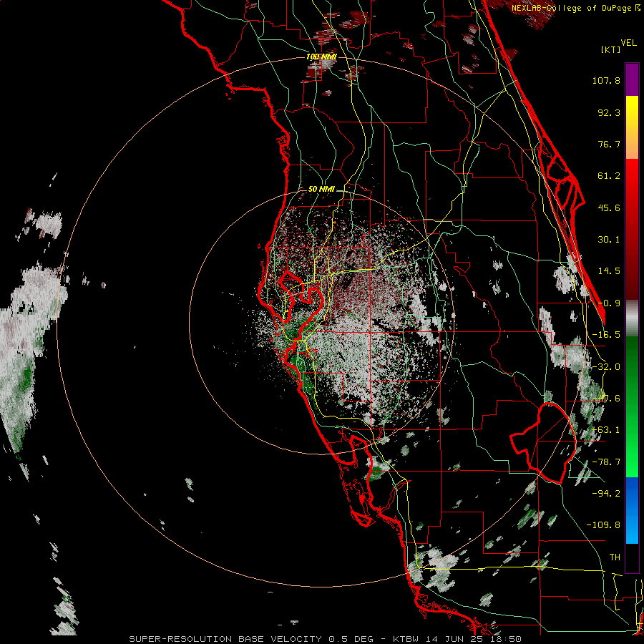
Task: Click the 76.7 legend value
Action: 609,144
